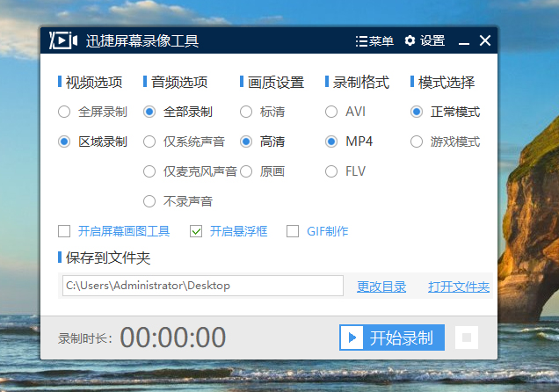
Task: Click the stop recording square button
Action: point(467,338)
